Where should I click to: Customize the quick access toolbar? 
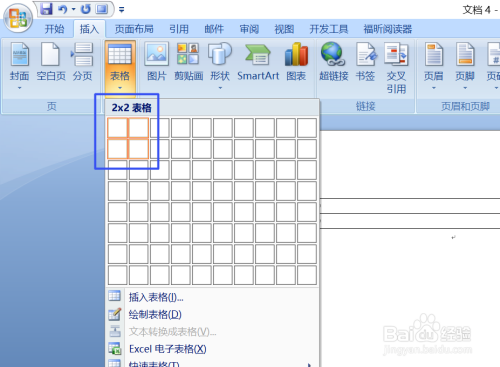coord(122,10)
